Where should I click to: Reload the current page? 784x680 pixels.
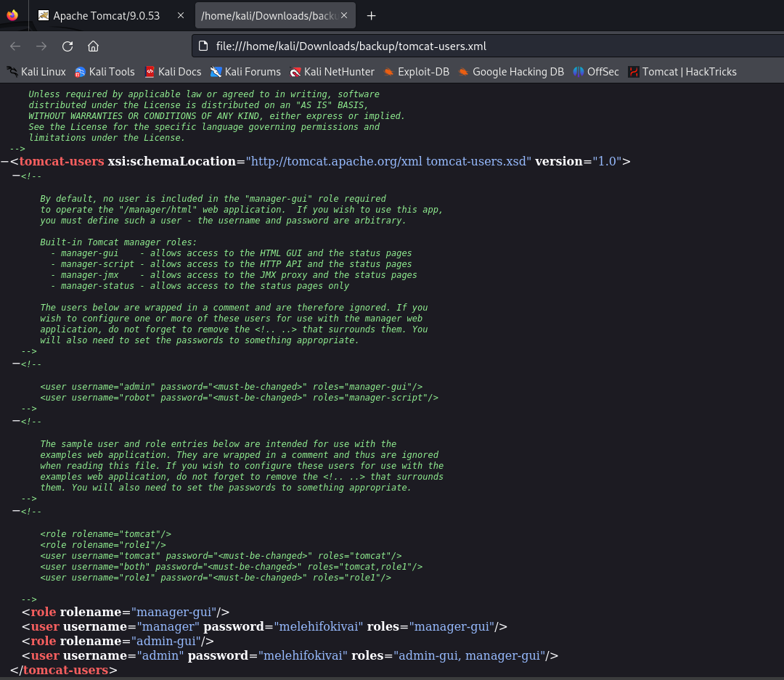click(x=68, y=46)
